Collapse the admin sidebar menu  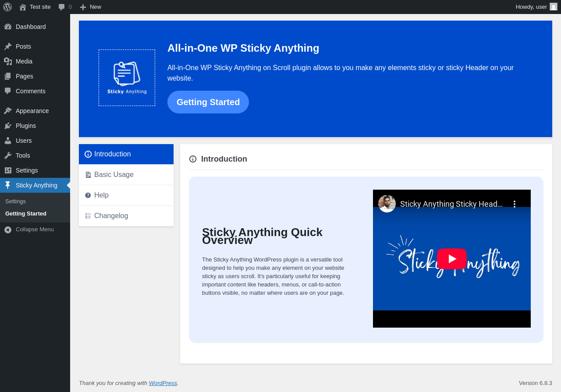pos(35,230)
